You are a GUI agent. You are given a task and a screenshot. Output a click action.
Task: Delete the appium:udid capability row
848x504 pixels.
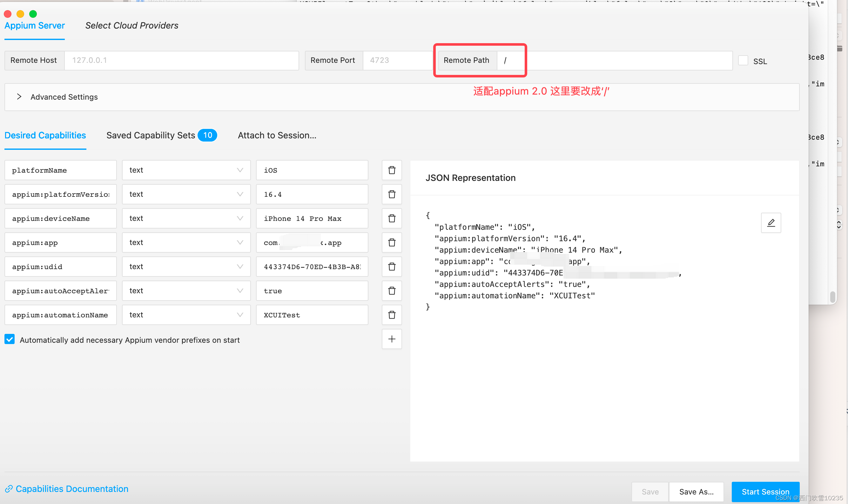pyautogui.click(x=392, y=267)
